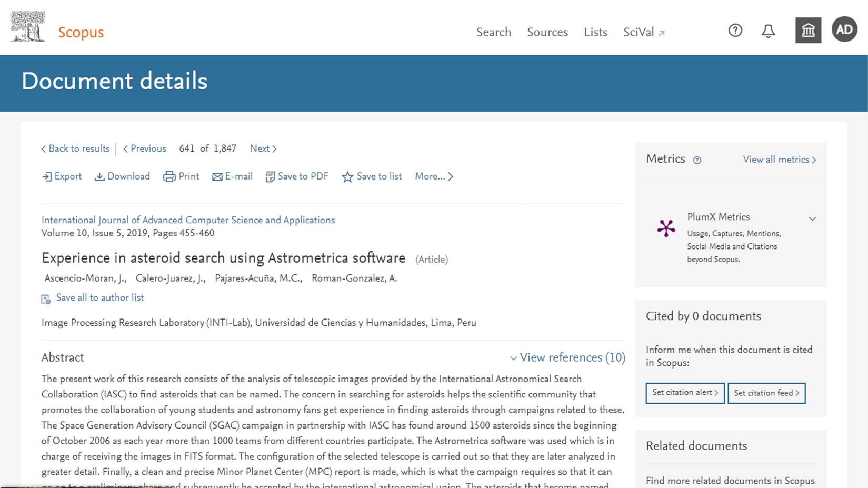Image resolution: width=868 pixels, height=488 pixels.
Task: Click the Save to list star icon
Action: [347, 177]
